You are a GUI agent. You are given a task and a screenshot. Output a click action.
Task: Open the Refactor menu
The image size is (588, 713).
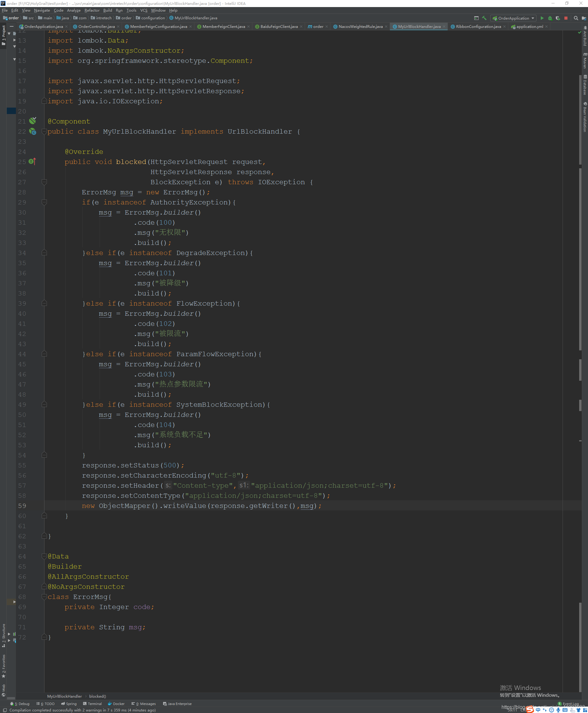coord(92,10)
